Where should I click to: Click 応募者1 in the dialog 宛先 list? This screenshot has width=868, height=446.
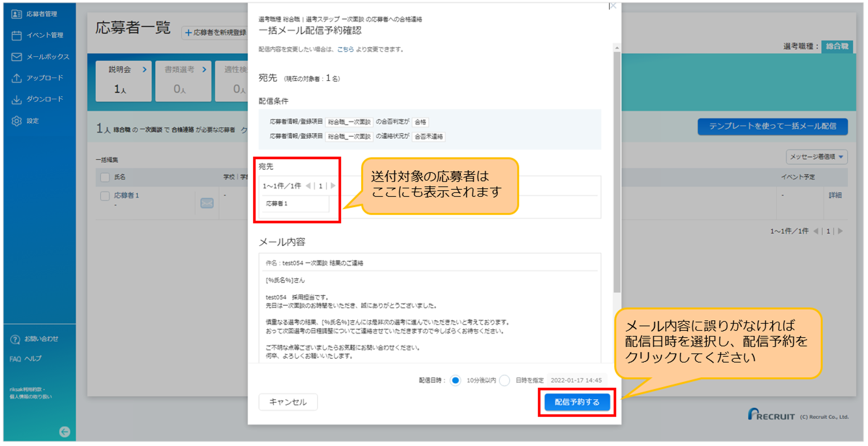pyautogui.click(x=277, y=203)
